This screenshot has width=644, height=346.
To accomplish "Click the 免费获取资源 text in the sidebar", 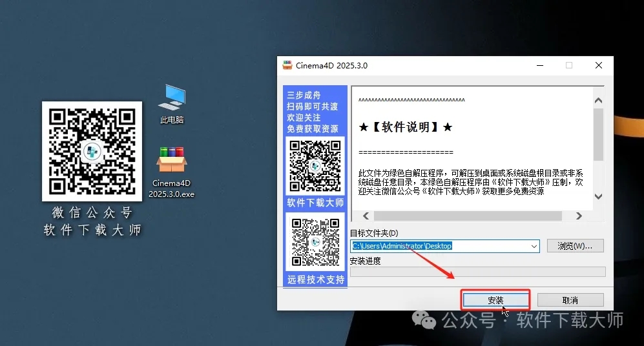I will coord(313,129).
